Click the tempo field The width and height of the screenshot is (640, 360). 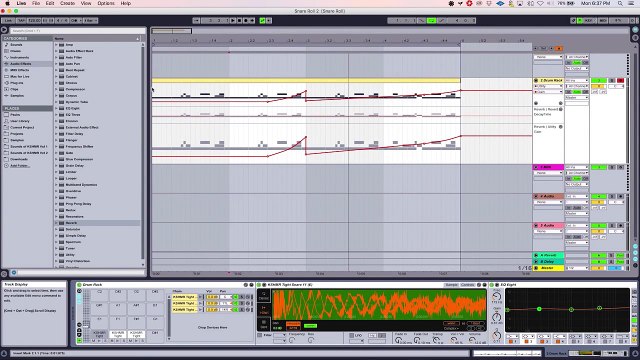coord(34,20)
